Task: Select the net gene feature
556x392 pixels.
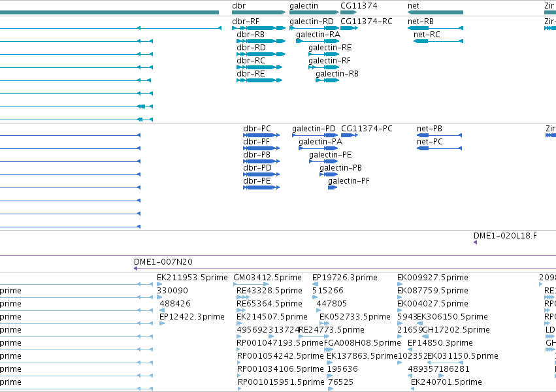Action: pyautogui.click(x=435, y=12)
